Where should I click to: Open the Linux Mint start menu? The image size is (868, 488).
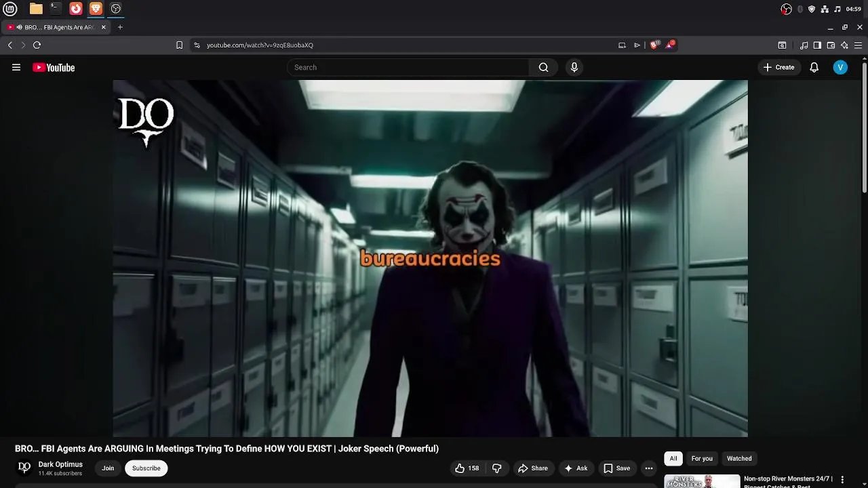pyautogui.click(x=10, y=9)
